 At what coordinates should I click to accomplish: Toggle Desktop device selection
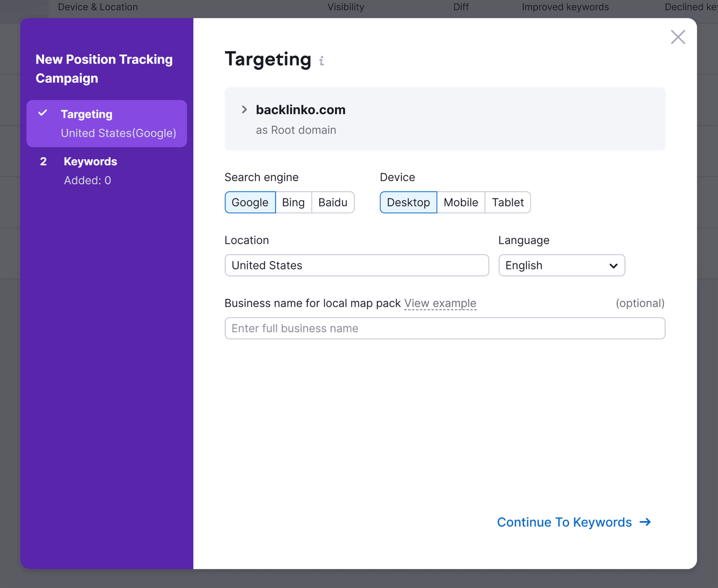[x=408, y=202]
